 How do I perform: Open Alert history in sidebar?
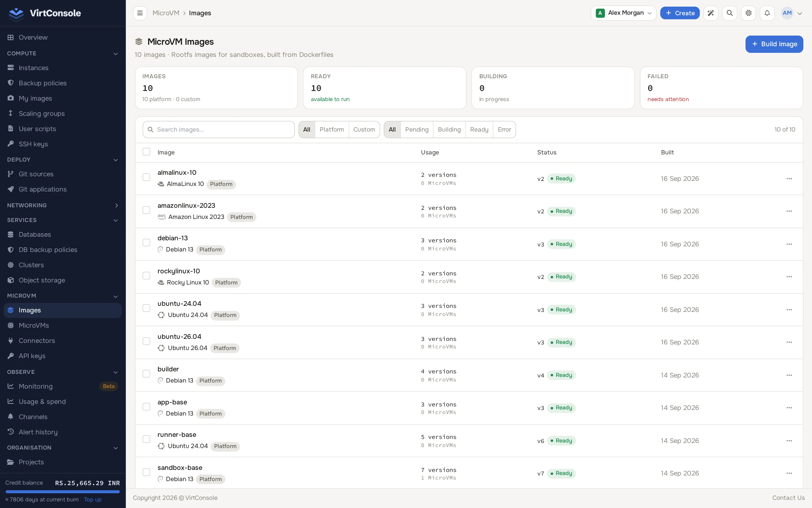tap(63, 432)
